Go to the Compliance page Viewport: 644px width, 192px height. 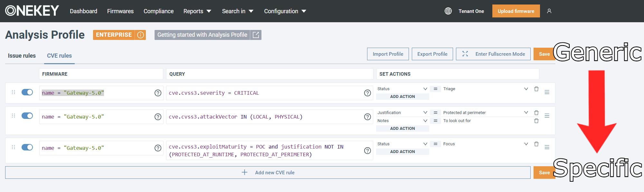pyautogui.click(x=158, y=11)
